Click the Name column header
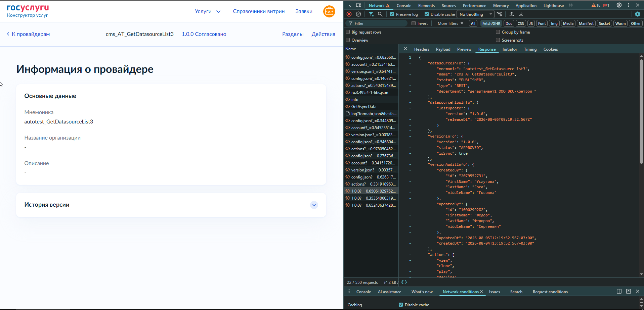644x310 pixels. click(x=371, y=49)
